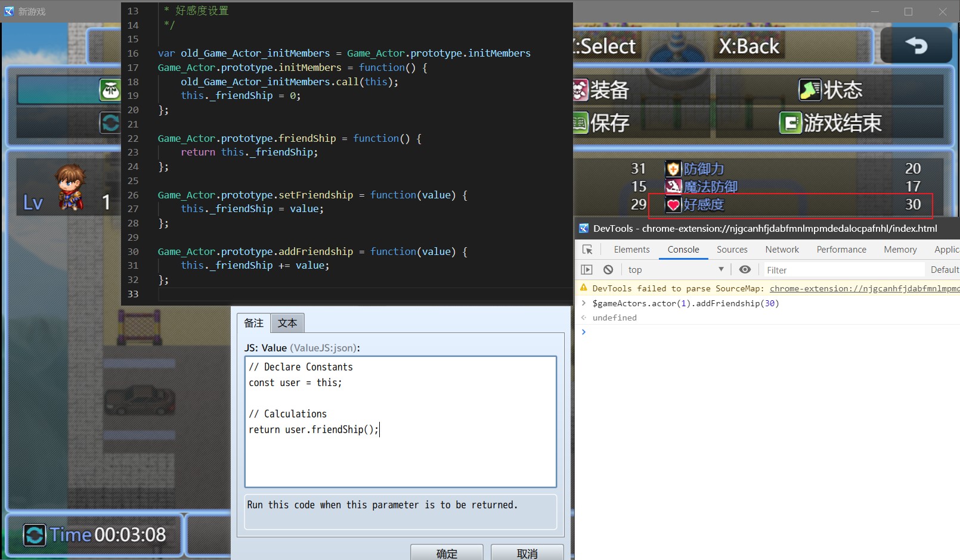Click the 取消 cancel button
960x560 pixels.
pos(527,553)
